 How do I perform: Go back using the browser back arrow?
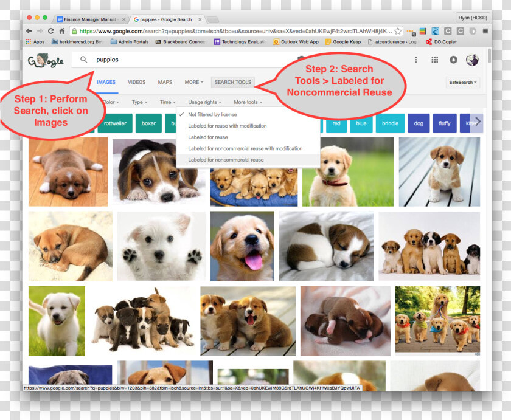tap(29, 31)
